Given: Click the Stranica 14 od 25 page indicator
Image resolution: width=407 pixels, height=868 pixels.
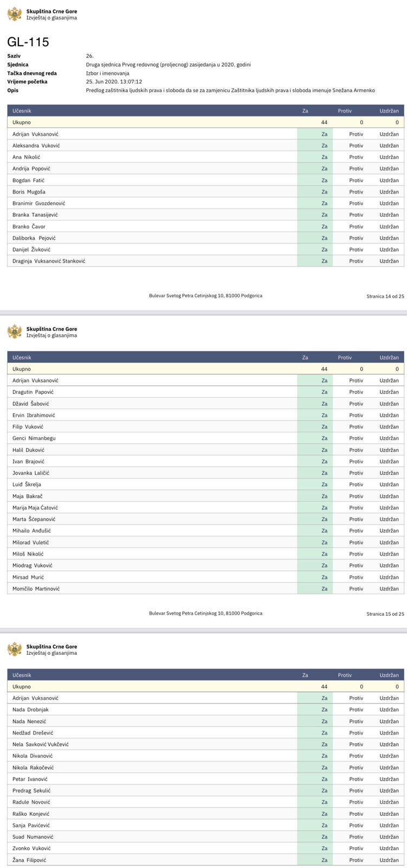Looking at the screenshot, I should [385, 296].
